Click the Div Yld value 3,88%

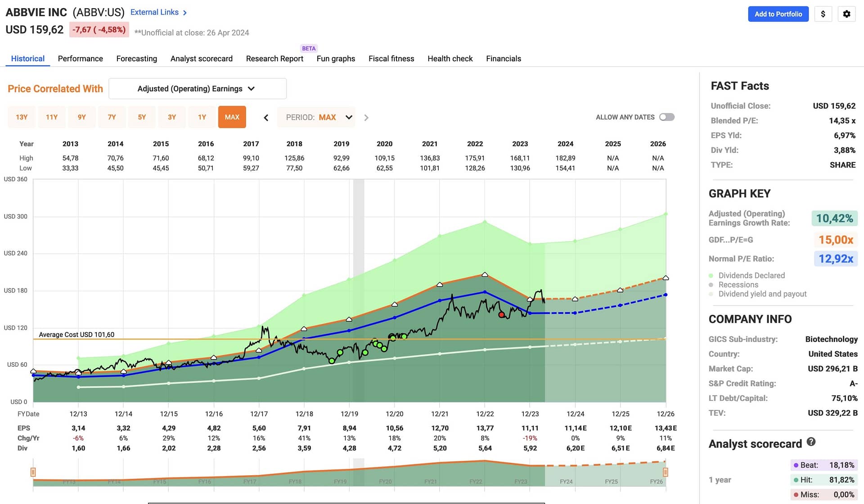[844, 150]
